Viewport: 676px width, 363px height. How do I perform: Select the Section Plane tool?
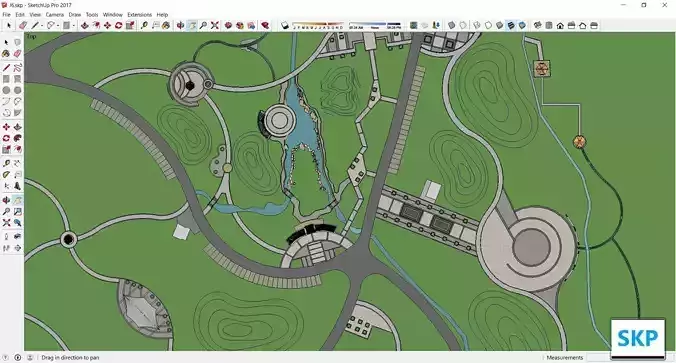pos(17,248)
